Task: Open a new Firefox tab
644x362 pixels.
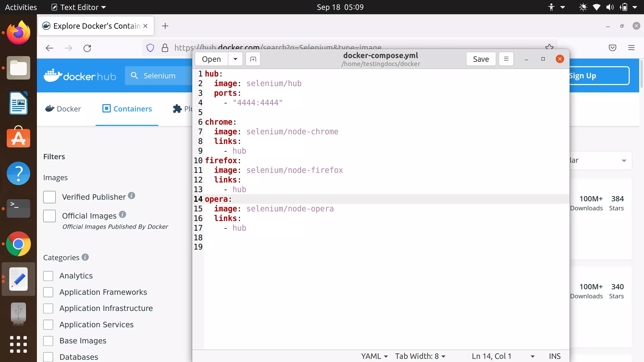Action: pos(165,26)
